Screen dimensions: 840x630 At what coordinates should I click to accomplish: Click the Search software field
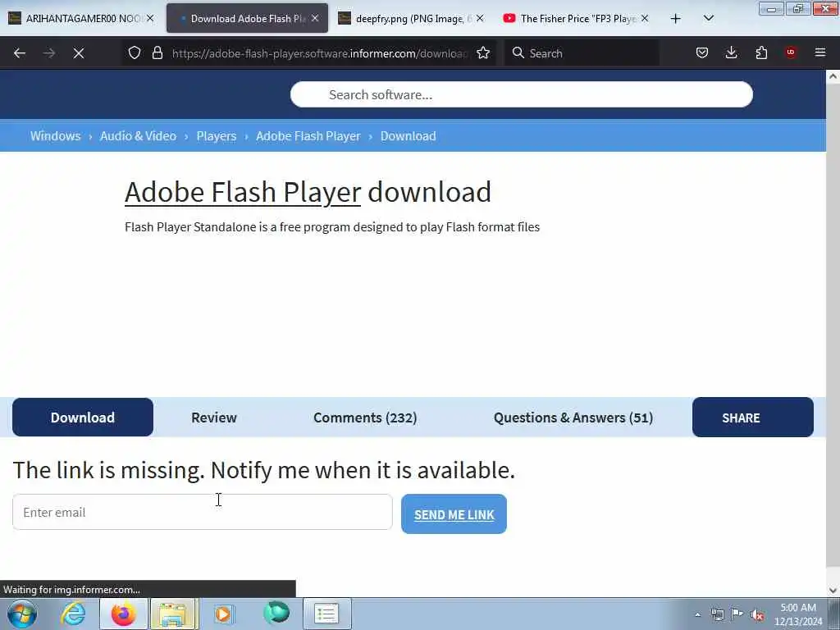tap(521, 95)
